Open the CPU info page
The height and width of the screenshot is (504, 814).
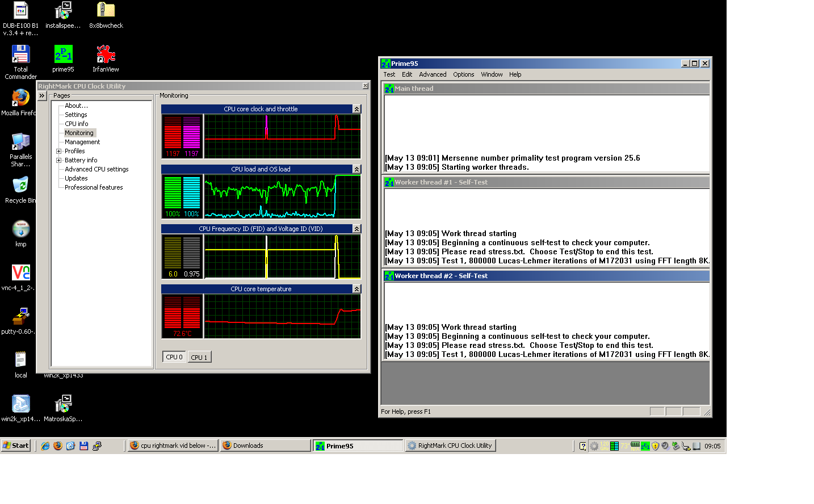77,124
